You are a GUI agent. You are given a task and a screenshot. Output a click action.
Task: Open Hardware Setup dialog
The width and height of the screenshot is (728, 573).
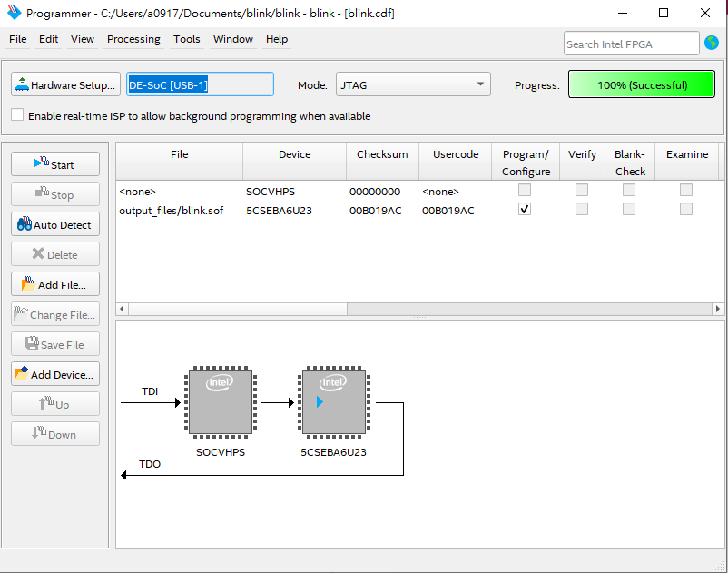65,85
